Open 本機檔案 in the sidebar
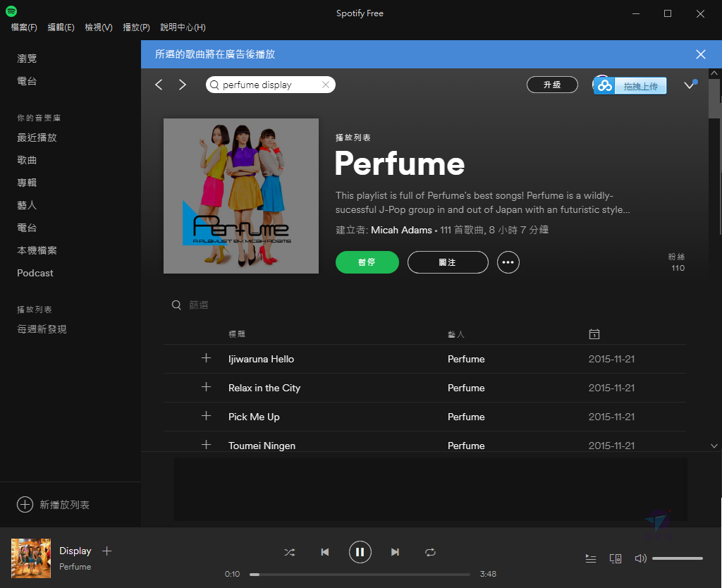This screenshot has width=722, height=588. (37, 250)
